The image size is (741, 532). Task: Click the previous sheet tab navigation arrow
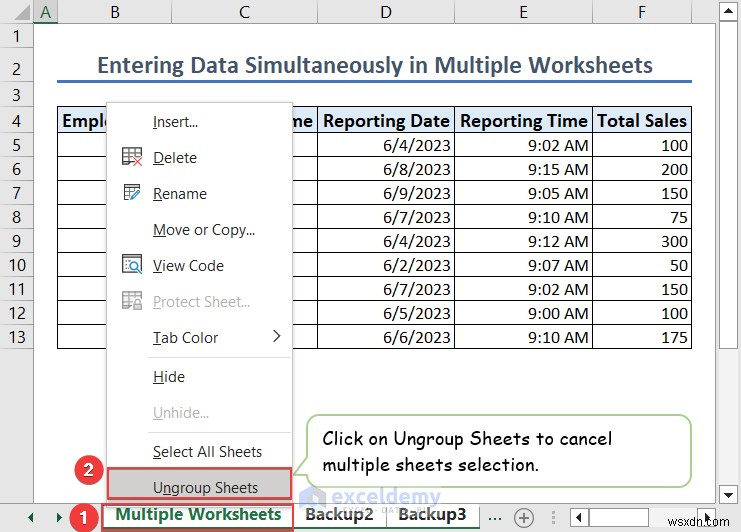31,518
